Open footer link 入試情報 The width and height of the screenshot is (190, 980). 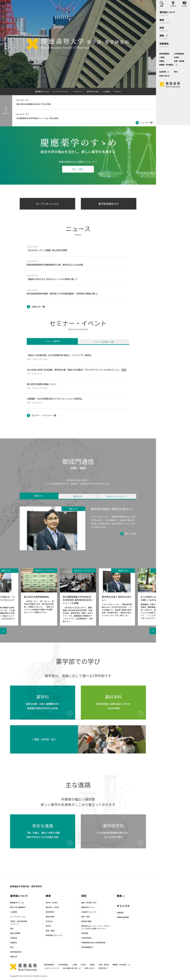coord(13,912)
